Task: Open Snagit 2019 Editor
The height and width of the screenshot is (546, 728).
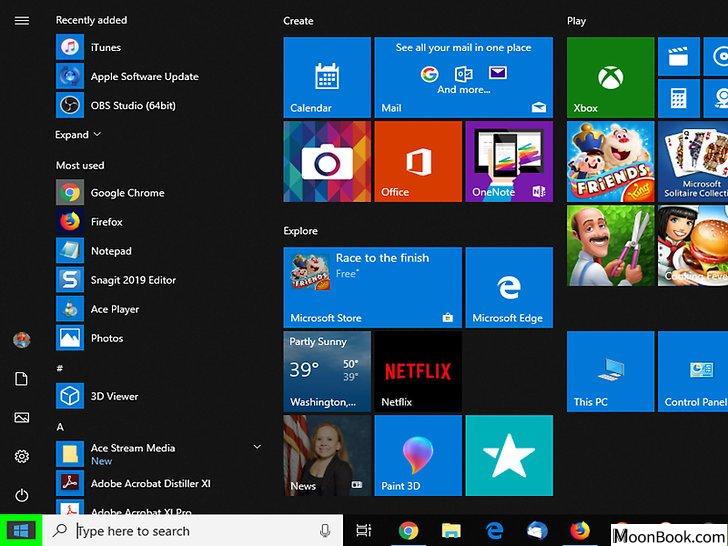Action: [158, 280]
